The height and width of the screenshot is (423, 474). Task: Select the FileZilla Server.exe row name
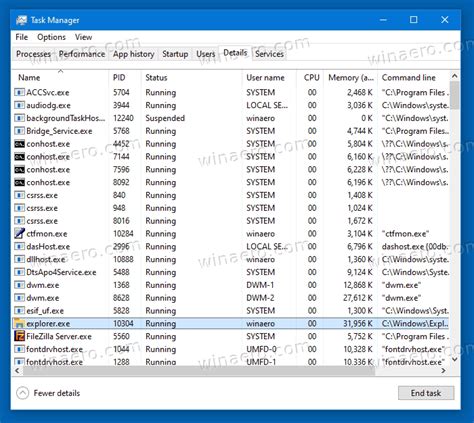click(x=59, y=336)
